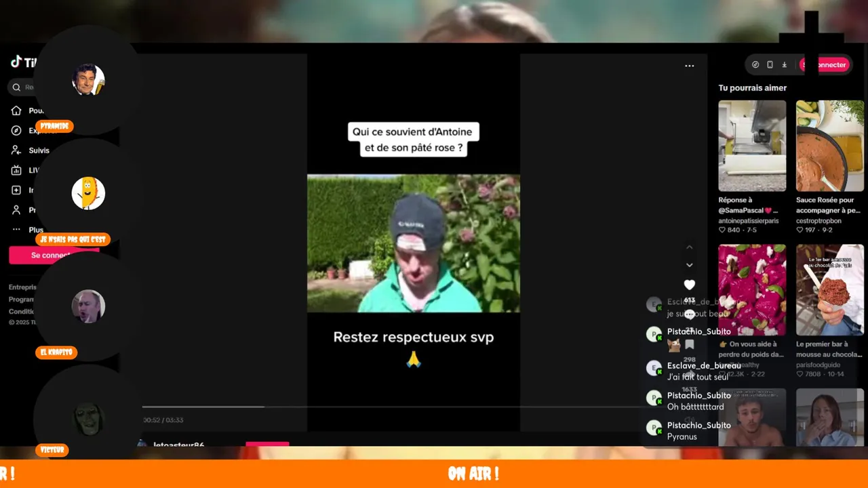Click the 'Restez respectueux svp' text

414,337
